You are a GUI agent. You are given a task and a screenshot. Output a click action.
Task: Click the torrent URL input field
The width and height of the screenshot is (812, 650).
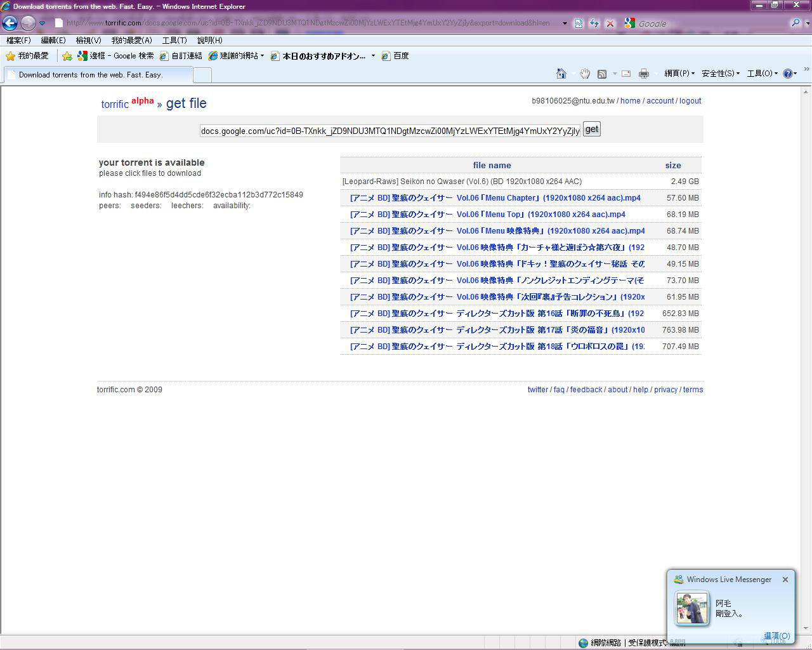coord(390,131)
